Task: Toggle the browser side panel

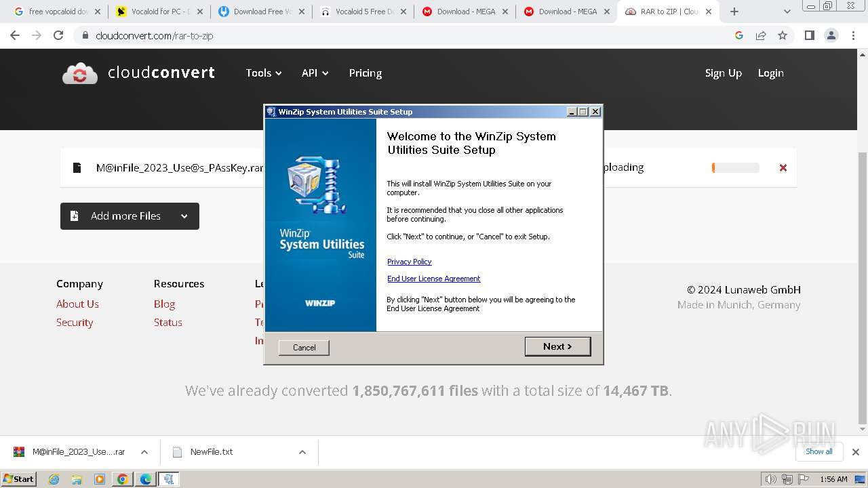Action: [809, 35]
